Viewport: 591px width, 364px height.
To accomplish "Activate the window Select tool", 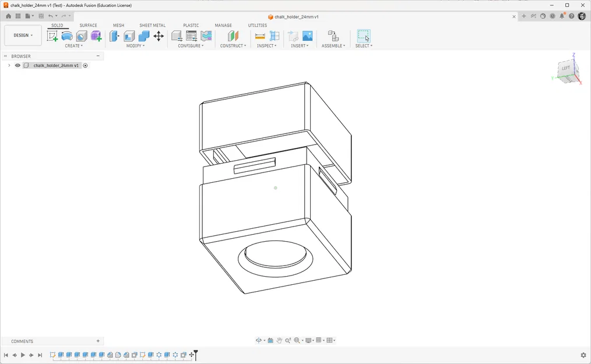I will point(364,36).
